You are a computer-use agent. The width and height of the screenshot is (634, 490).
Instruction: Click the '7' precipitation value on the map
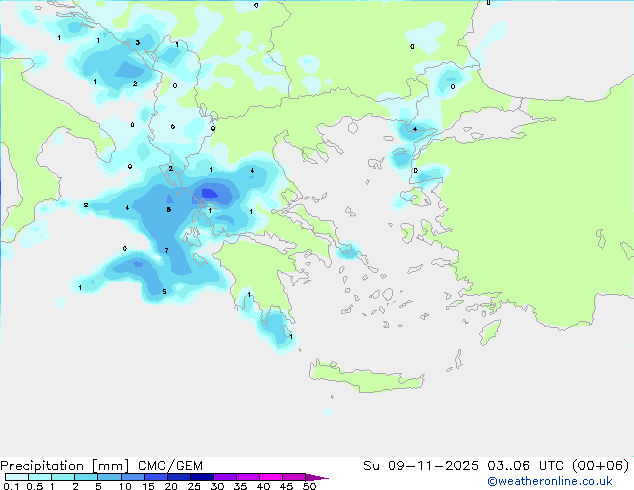coord(167,251)
